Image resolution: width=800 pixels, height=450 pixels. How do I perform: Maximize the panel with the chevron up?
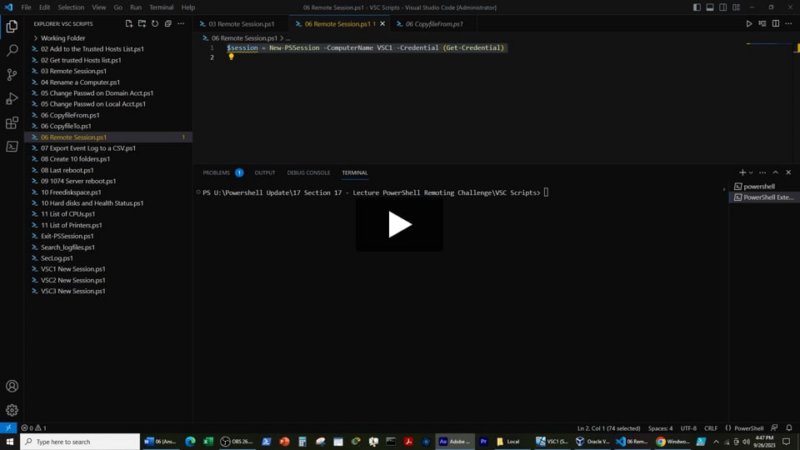pos(777,173)
